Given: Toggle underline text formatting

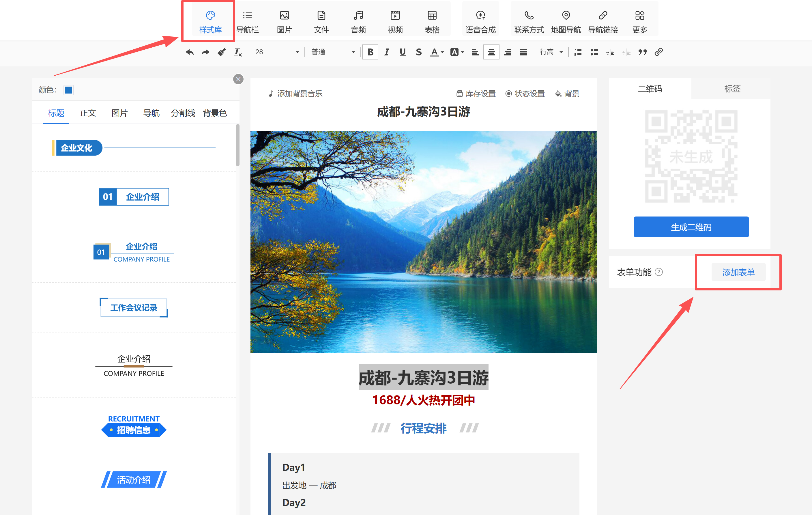Looking at the screenshot, I should click(402, 52).
